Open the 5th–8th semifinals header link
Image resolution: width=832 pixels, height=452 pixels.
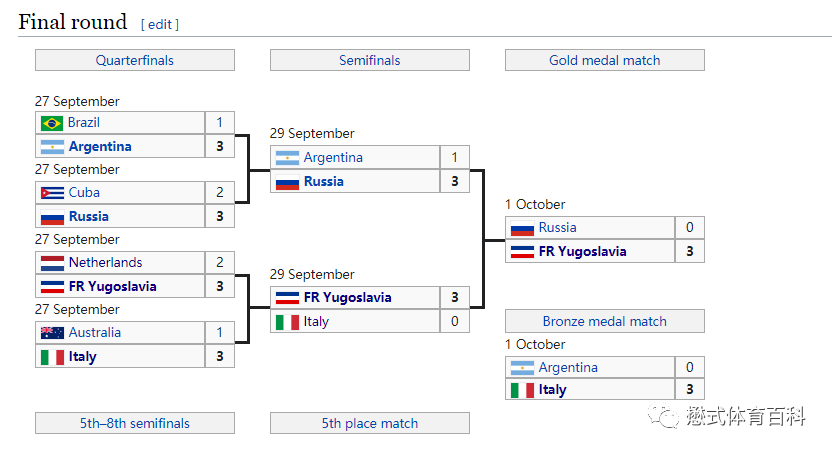(x=135, y=423)
